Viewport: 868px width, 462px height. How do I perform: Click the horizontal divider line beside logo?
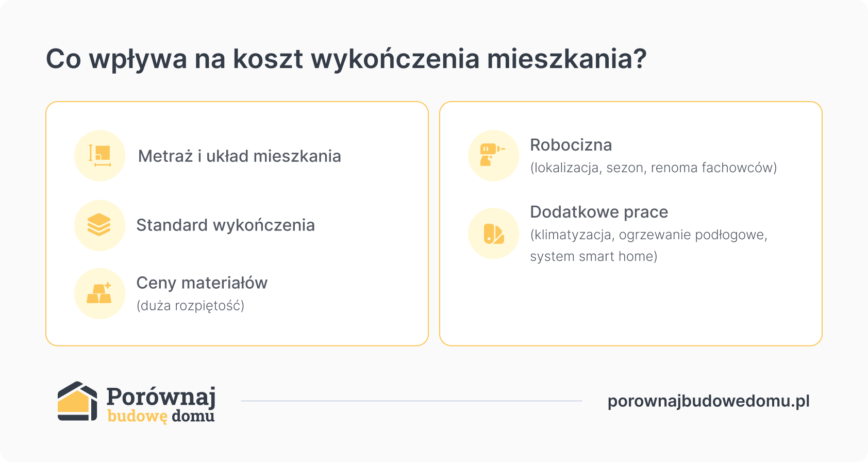[x=411, y=401]
